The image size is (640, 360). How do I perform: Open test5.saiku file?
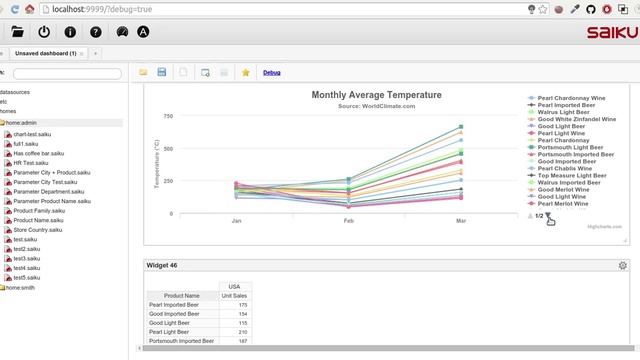[x=27, y=278]
